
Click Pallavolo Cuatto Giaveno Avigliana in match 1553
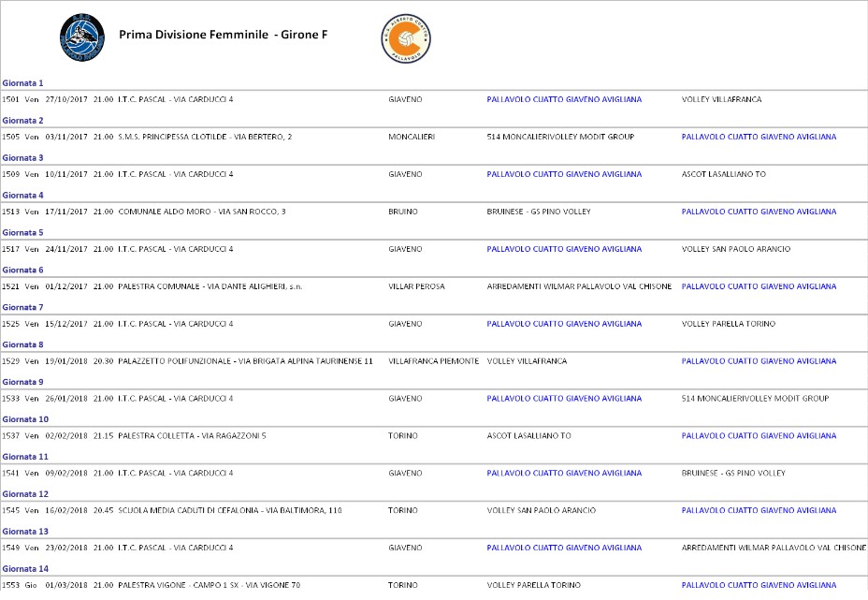click(759, 585)
